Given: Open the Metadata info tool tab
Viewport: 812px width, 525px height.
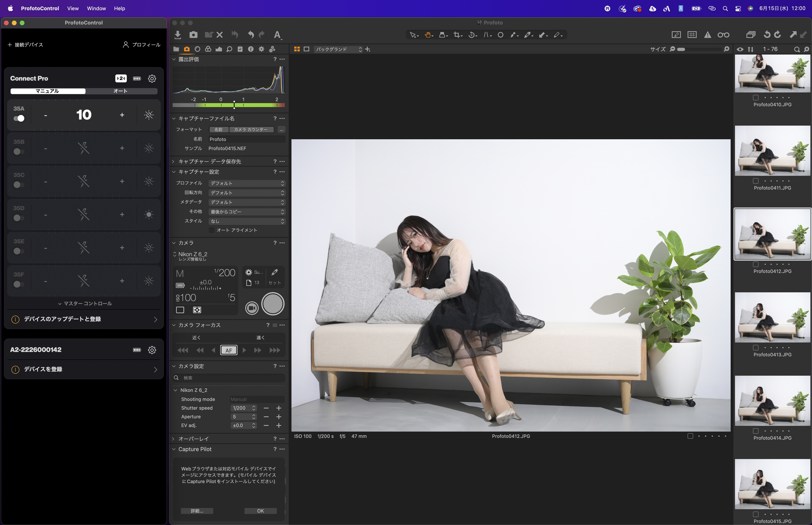Looking at the screenshot, I should pyautogui.click(x=251, y=49).
